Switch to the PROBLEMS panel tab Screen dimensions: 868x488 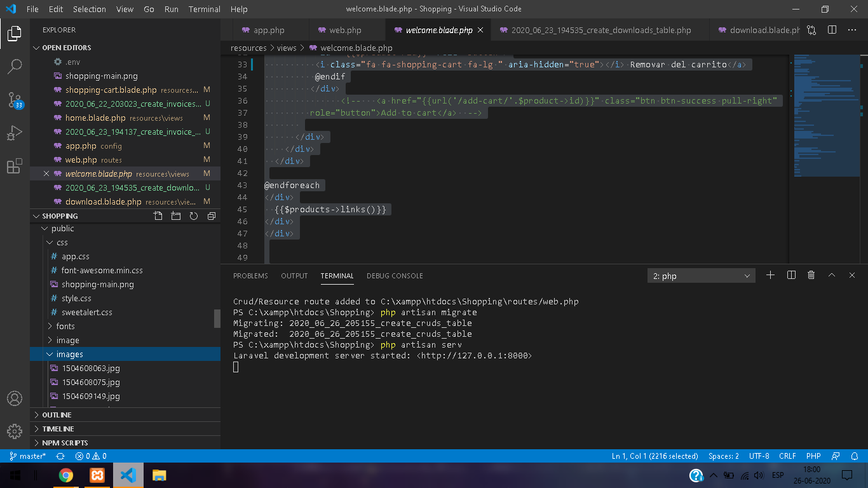click(x=250, y=276)
